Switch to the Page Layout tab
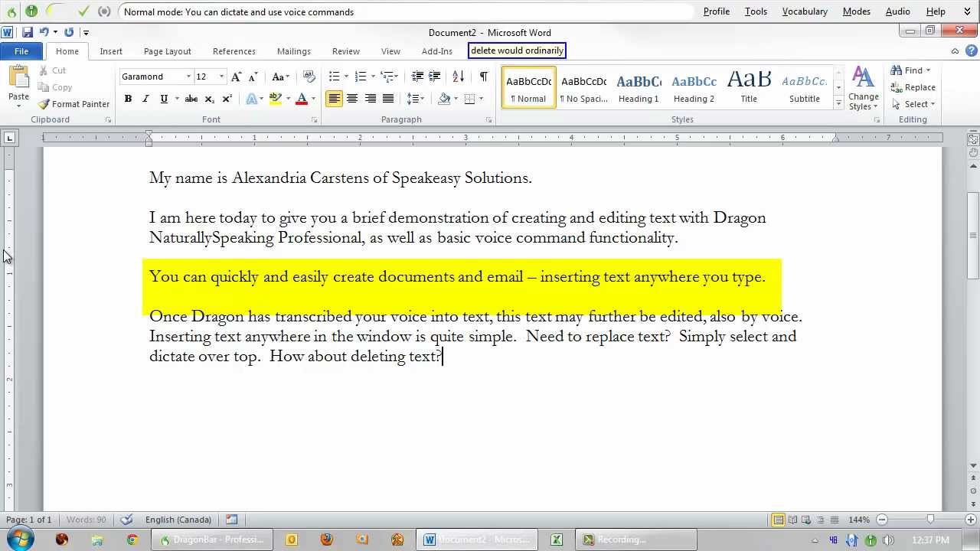The image size is (980, 551). click(x=167, y=51)
